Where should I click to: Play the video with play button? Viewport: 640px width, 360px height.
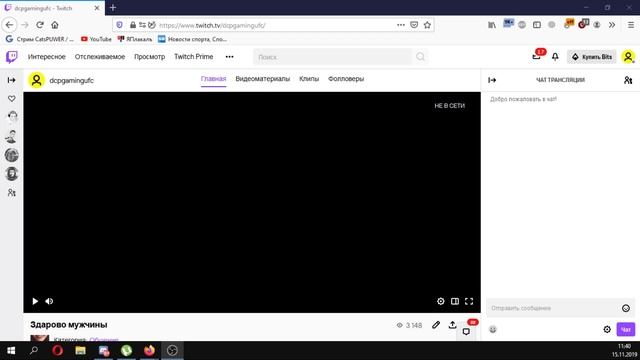pyautogui.click(x=35, y=301)
